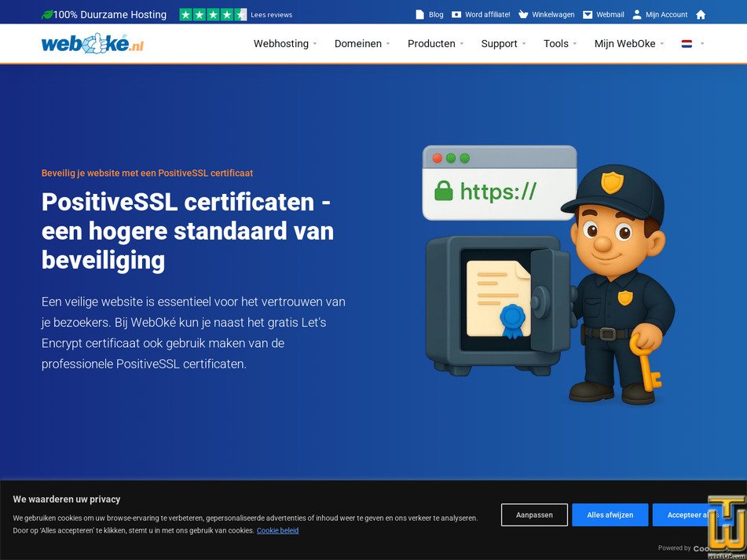The height and width of the screenshot is (560, 747).
Task: Open the Webhosting menu
Action: point(281,44)
